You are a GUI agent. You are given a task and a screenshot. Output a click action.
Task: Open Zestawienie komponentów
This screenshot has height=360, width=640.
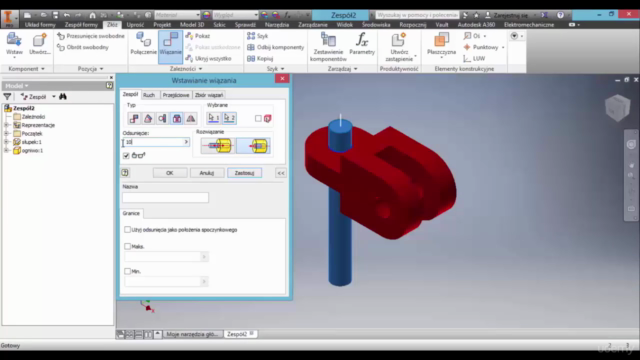coord(328,47)
